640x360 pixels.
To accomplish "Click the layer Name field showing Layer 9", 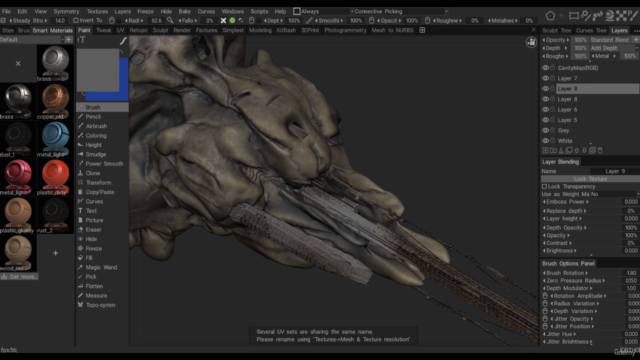I will point(615,171).
